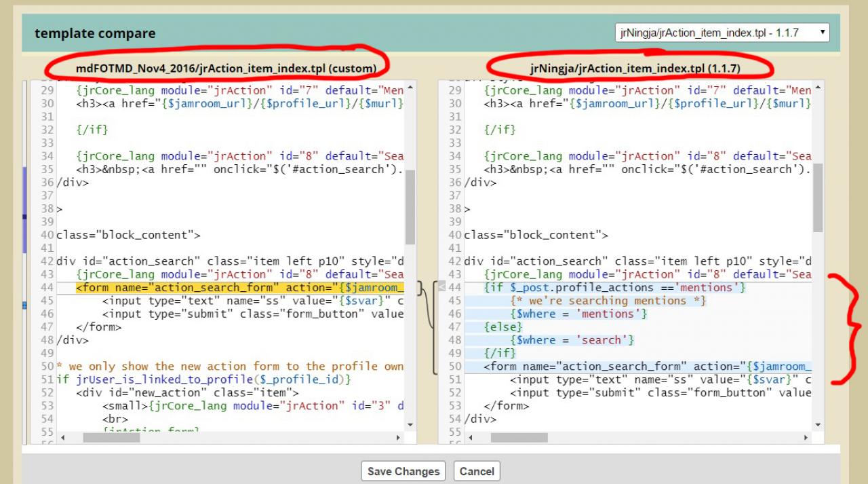Open the jrNingja template version dropdown

(x=722, y=33)
